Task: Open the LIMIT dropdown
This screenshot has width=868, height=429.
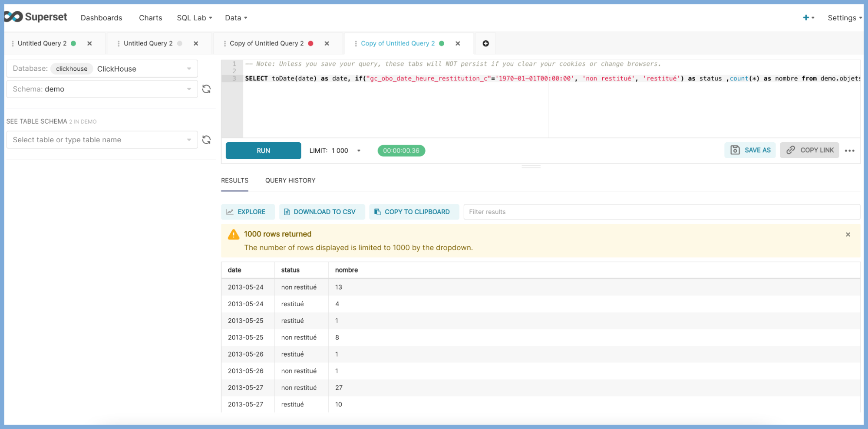Action: coord(358,151)
